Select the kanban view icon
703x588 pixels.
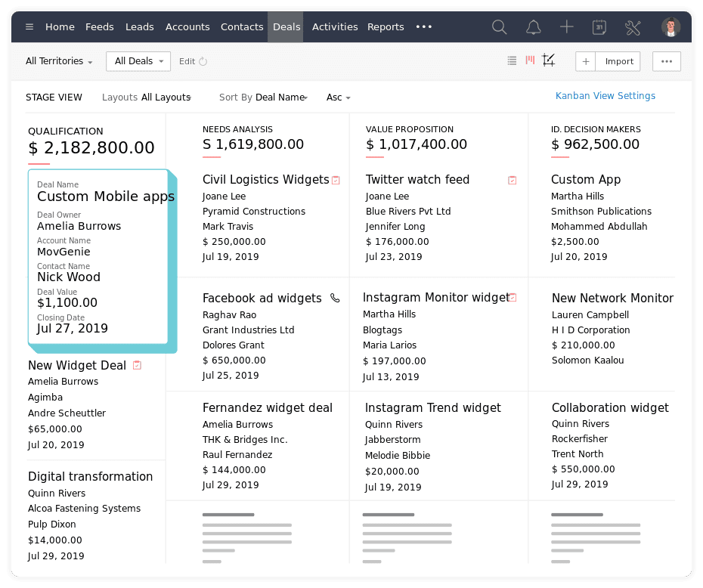click(531, 60)
